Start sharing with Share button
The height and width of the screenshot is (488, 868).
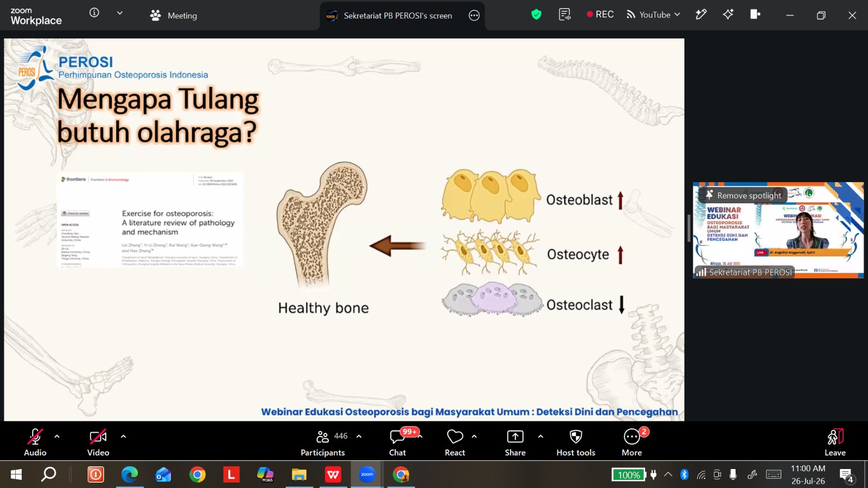tap(515, 442)
